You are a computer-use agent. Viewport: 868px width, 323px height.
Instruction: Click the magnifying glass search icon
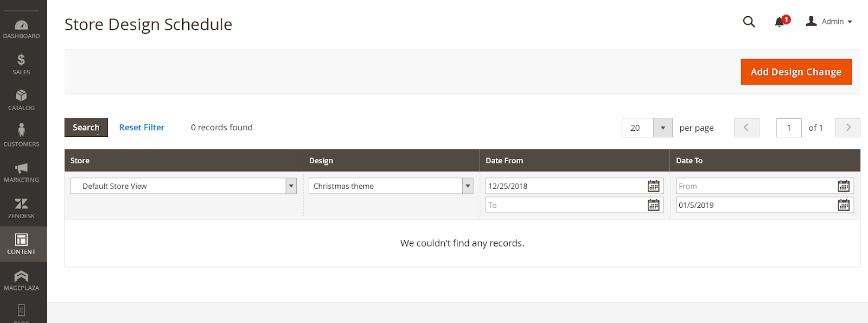click(x=749, y=22)
